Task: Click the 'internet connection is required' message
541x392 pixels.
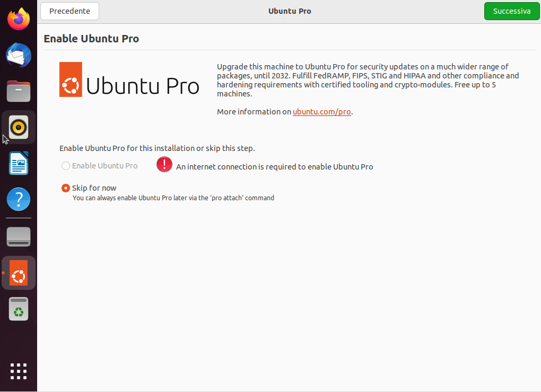Action: pos(275,167)
